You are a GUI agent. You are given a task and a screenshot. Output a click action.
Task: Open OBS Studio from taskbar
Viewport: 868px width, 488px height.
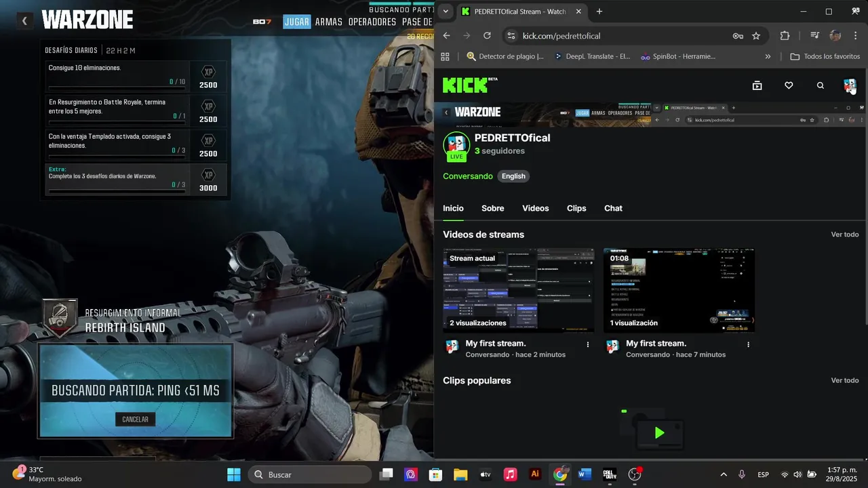[x=635, y=474]
